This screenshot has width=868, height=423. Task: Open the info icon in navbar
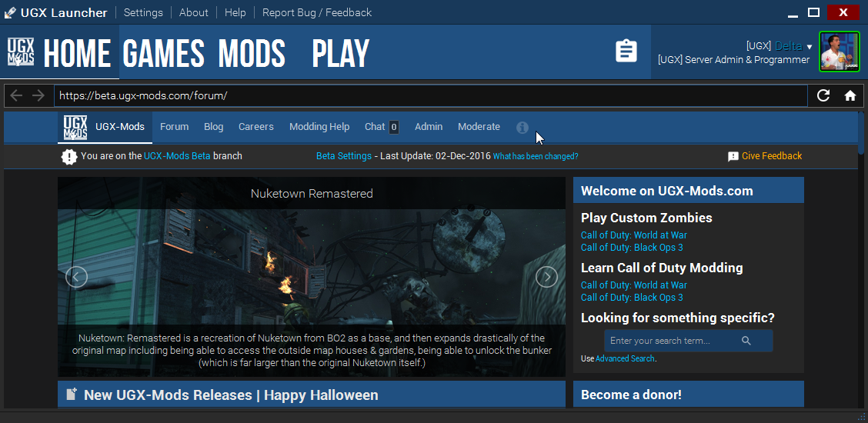522,128
